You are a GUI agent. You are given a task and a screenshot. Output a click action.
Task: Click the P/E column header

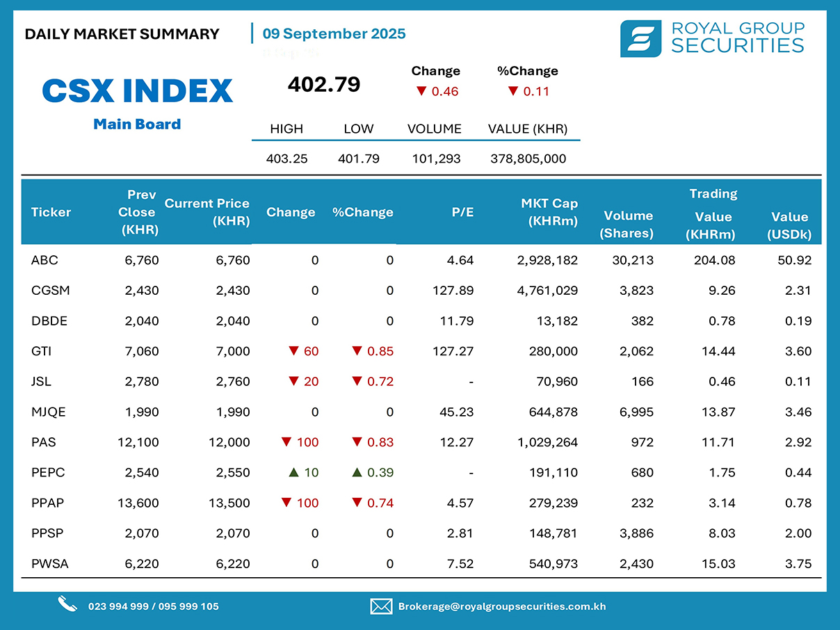pos(462,213)
